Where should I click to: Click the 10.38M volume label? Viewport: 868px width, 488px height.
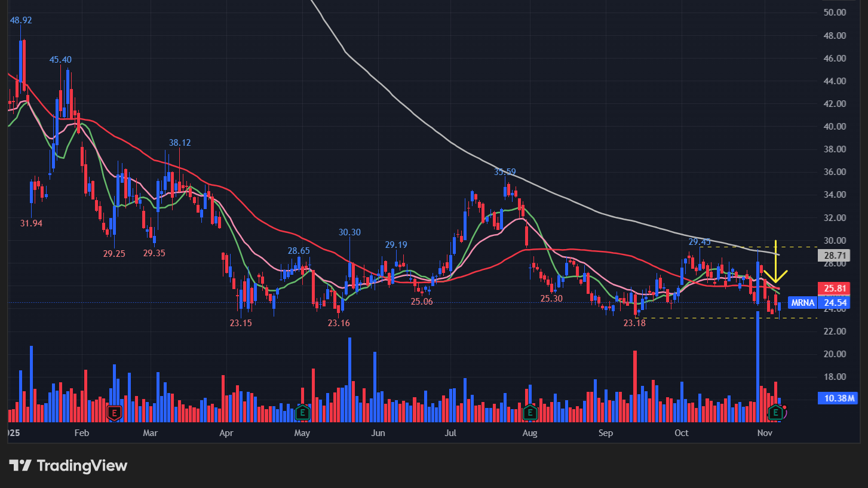837,398
